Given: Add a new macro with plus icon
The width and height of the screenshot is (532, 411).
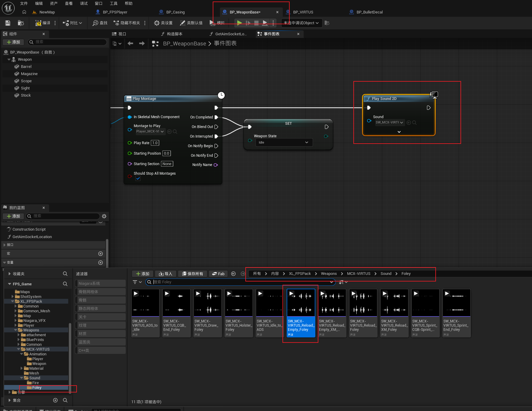Looking at the screenshot, I should tap(101, 254).
